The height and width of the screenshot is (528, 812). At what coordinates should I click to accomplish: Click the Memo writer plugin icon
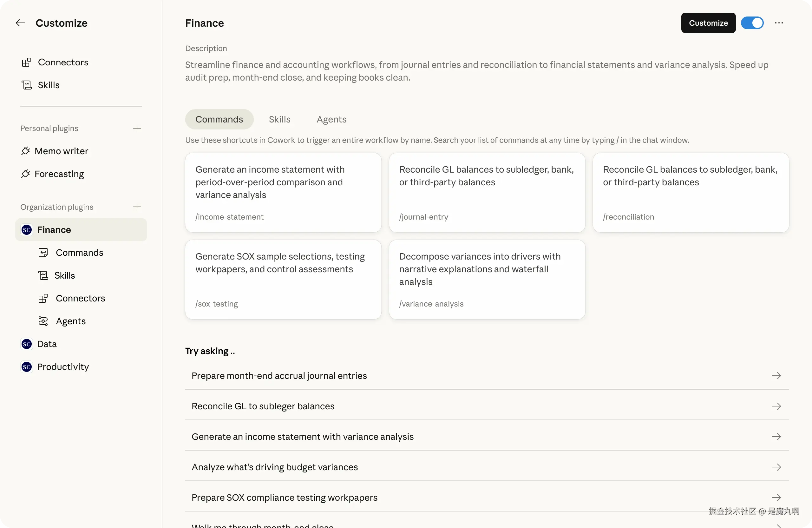click(x=26, y=151)
